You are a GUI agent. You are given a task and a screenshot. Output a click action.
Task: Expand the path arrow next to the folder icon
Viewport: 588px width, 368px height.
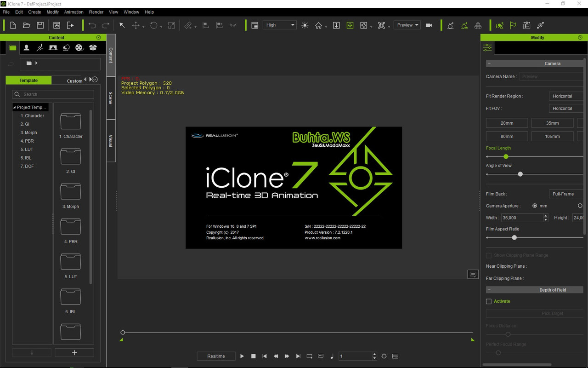point(36,63)
